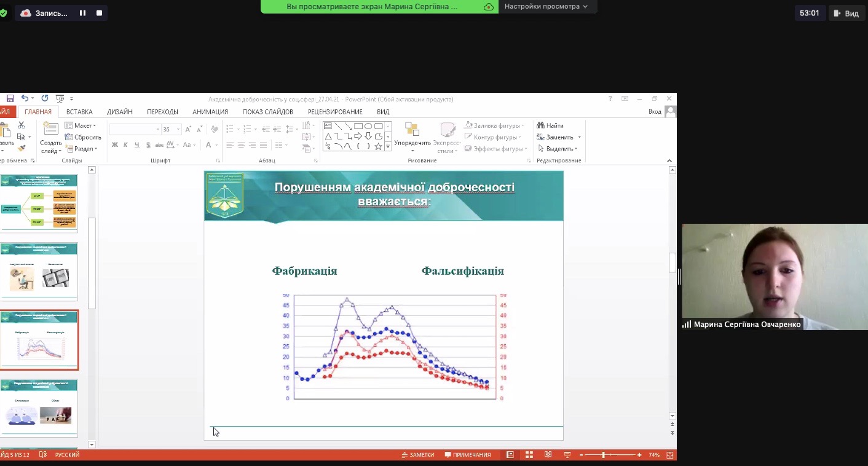This screenshot has width=868, height=466.
Task: Pause the Zoom recording
Action: 82,13
